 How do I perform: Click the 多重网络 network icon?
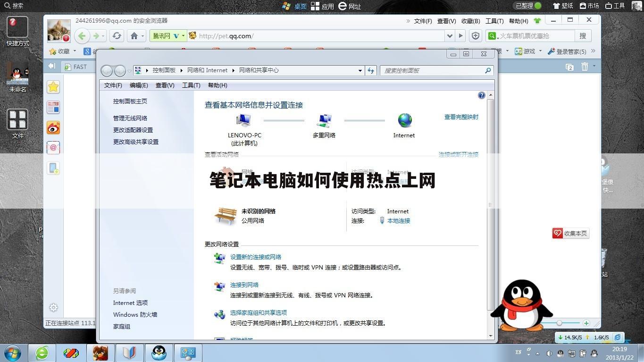pyautogui.click(x=324, y=121)
